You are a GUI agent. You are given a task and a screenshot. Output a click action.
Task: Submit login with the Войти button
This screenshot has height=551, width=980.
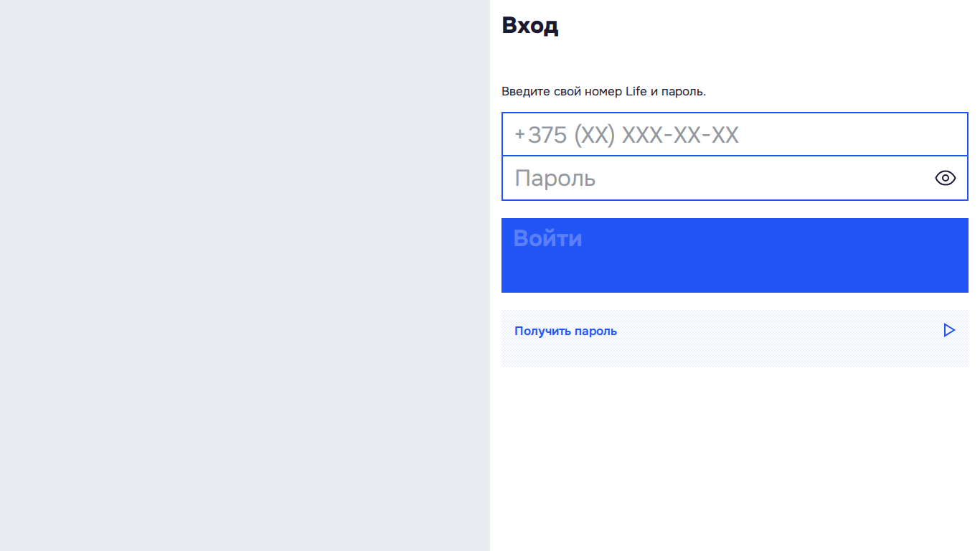click(735, 255)
